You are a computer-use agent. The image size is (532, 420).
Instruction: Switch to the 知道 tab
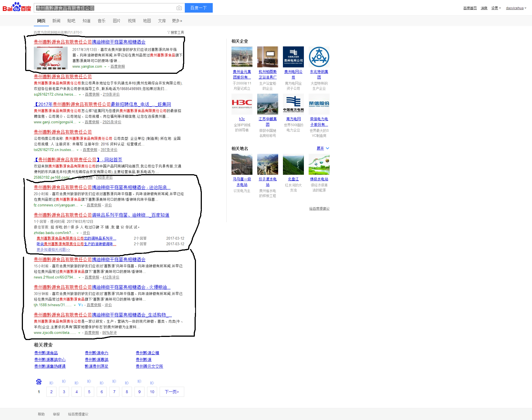click(x=86, y=21)
